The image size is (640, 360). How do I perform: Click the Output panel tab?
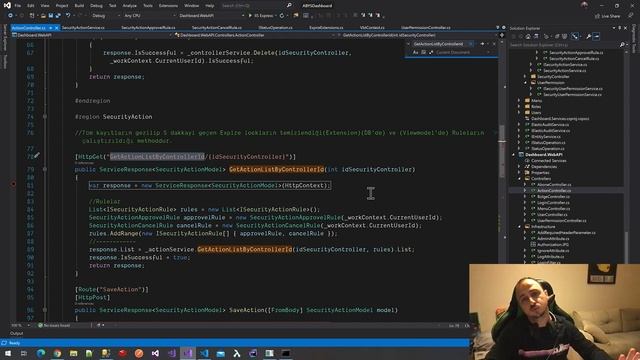(x=17, y=333)
